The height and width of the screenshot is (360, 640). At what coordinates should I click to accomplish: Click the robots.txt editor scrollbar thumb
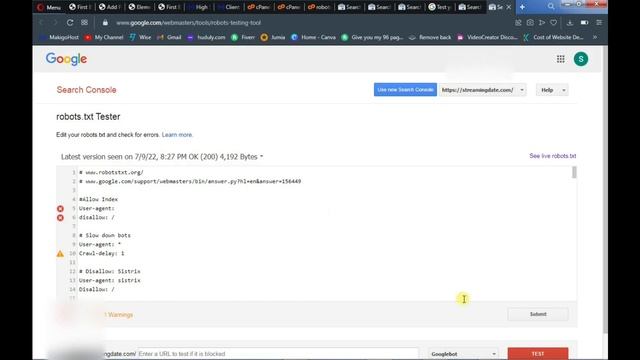coord(574,173)
